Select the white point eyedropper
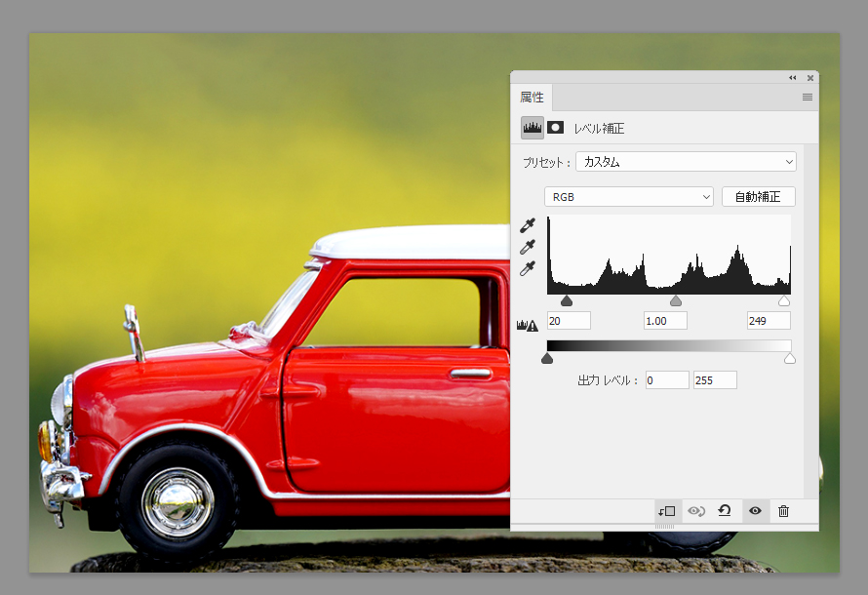 [528, 268]
